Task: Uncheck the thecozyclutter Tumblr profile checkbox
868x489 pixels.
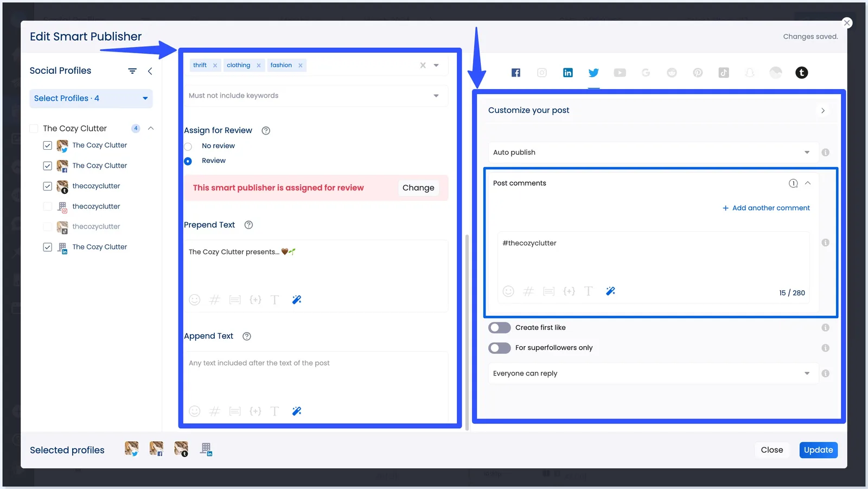Action: (x=48, y=186)
